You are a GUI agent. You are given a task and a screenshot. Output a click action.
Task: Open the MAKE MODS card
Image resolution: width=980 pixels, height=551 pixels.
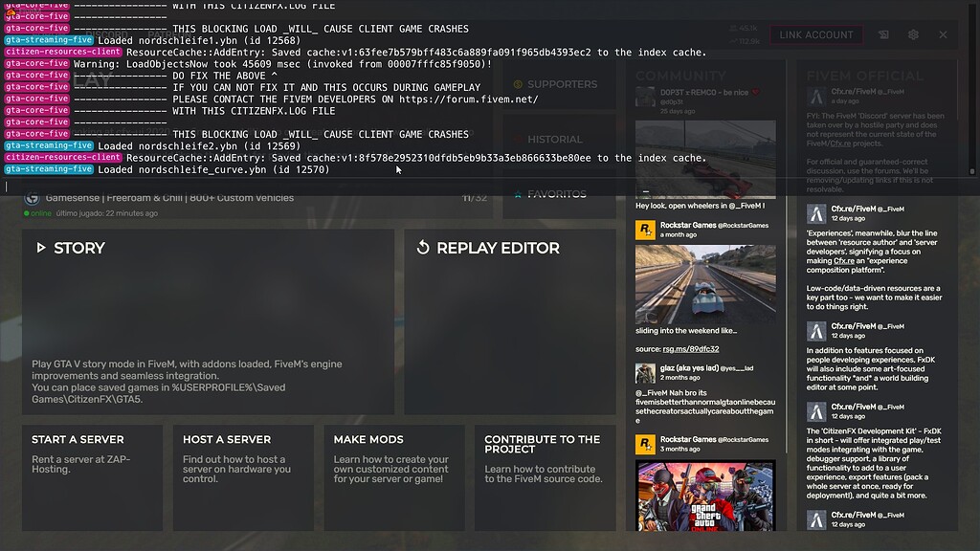(x=394, y=478)
